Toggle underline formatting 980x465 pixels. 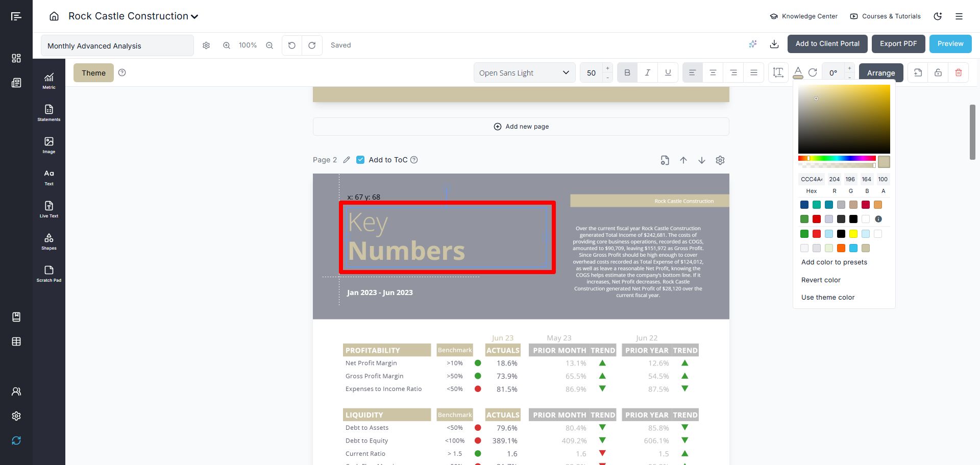pyautogui.click(x=668, y=72)
